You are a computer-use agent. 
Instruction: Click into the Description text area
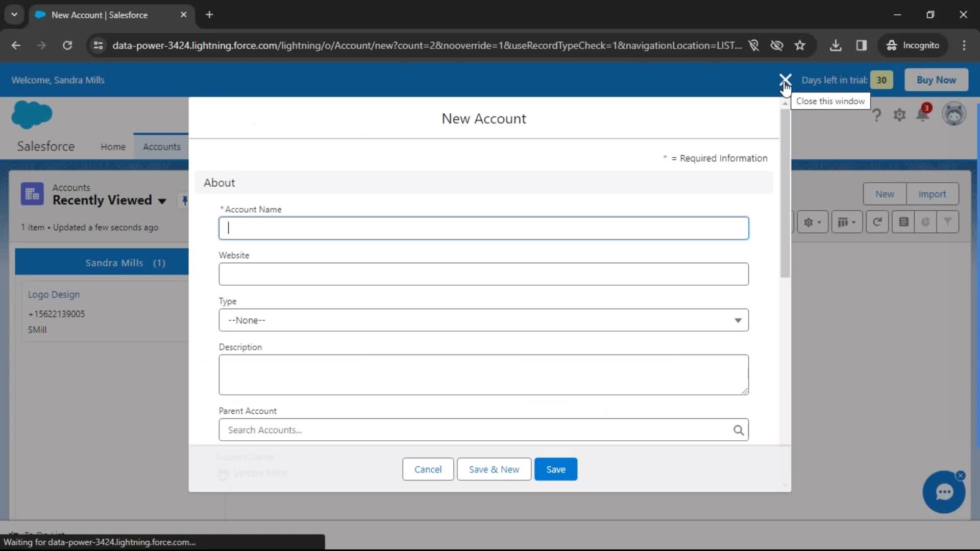[483, 374]
